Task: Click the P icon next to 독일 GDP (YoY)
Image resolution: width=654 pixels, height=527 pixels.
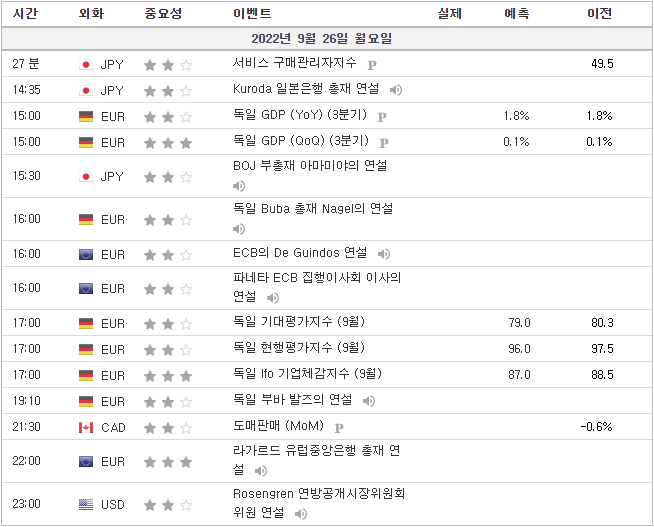Action: coord(382,117)
